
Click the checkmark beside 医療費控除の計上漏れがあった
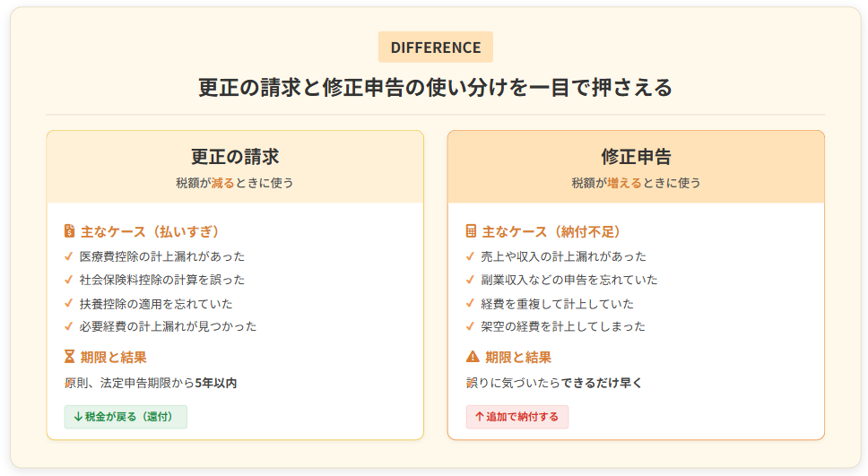69,256
